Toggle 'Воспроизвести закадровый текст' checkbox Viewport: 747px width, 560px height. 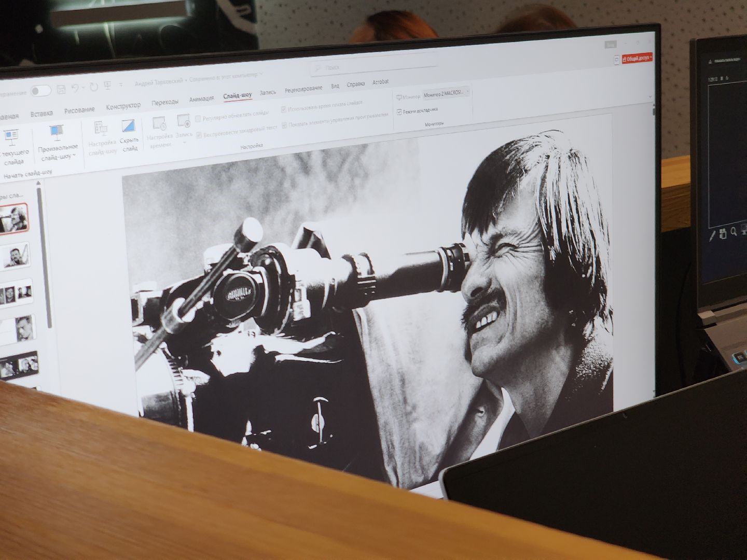click(199, 135)
